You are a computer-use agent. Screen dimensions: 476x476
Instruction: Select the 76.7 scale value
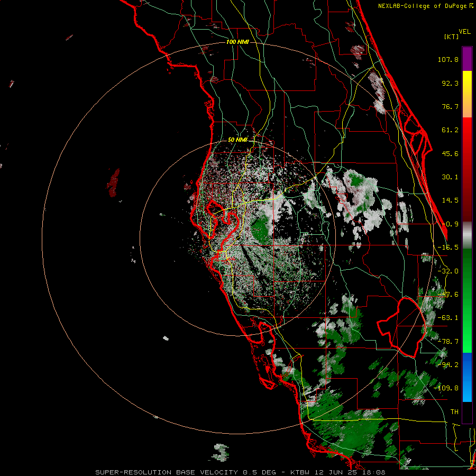tap(450, 106)
